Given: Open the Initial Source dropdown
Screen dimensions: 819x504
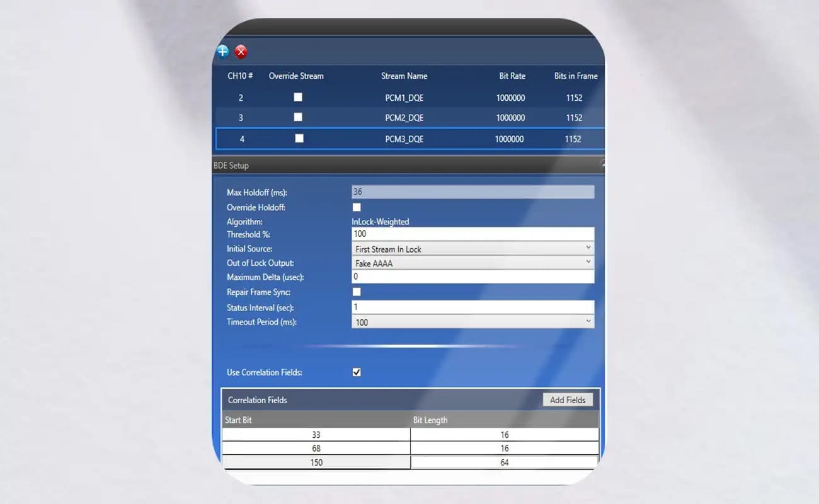Looking at the screenshot, I should (x=472, y=249).
